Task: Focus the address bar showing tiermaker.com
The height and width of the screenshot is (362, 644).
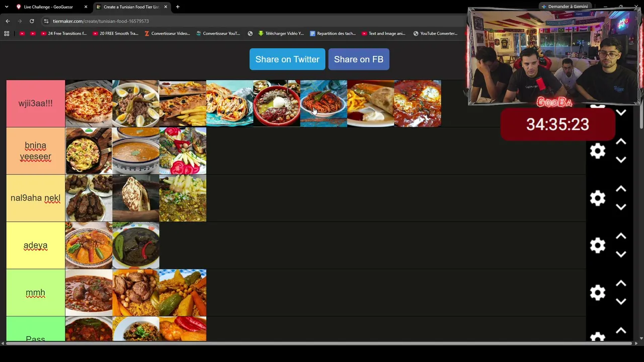Action: tap(252, 21)
